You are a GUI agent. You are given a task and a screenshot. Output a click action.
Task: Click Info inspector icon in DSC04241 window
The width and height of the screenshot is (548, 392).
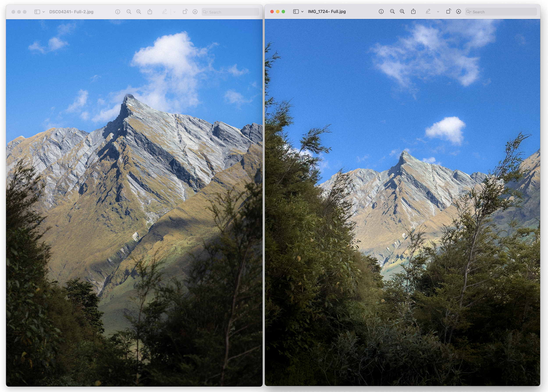pos(117,12)
